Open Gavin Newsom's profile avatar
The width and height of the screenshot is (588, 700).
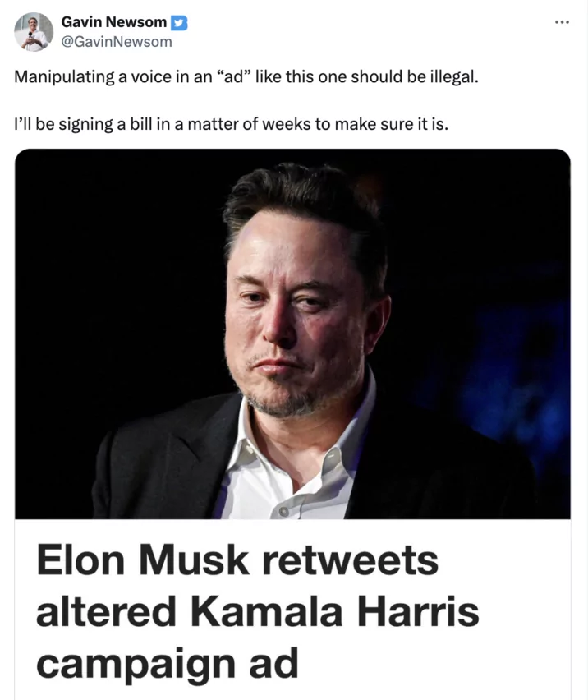click(x=34, y=31)
